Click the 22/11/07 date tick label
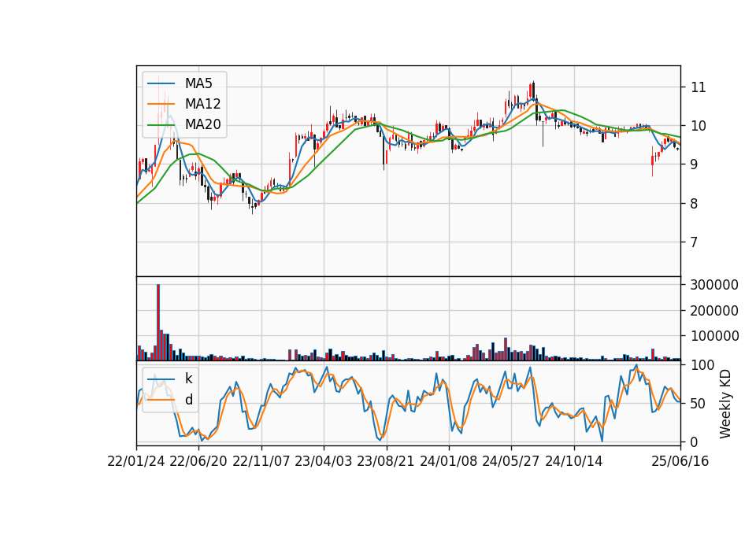The width and height of the screenshot is (756, 543). tap(261, 461)
